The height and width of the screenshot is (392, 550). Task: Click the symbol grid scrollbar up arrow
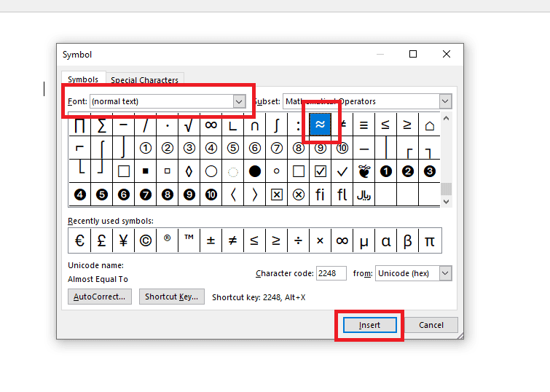446,118
